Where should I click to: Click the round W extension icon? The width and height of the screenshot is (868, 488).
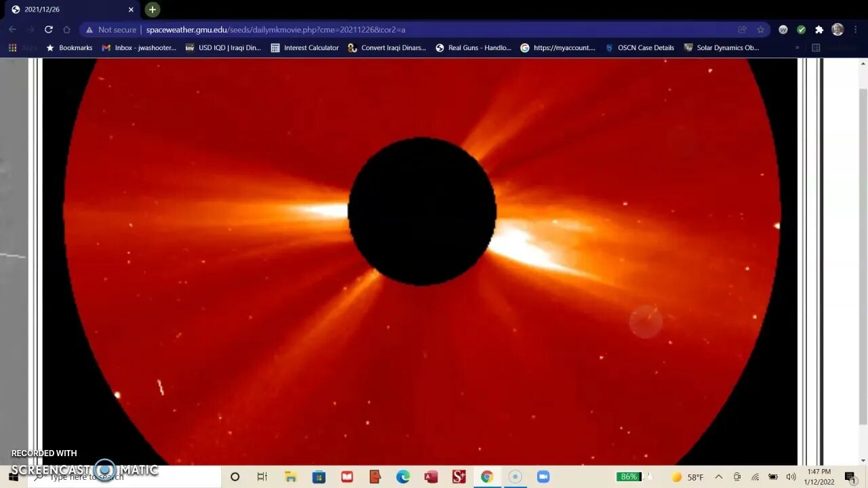783,30
